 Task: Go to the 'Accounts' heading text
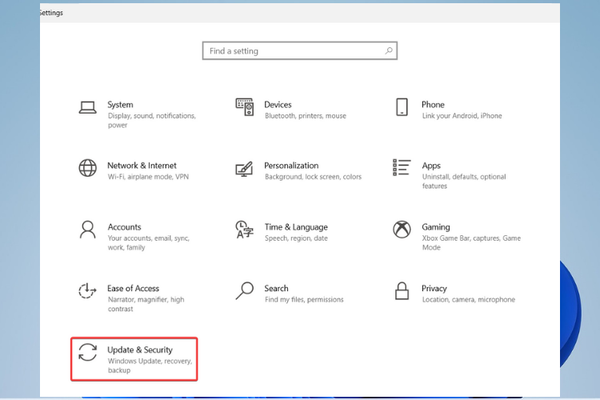click(x=124, y=227)
